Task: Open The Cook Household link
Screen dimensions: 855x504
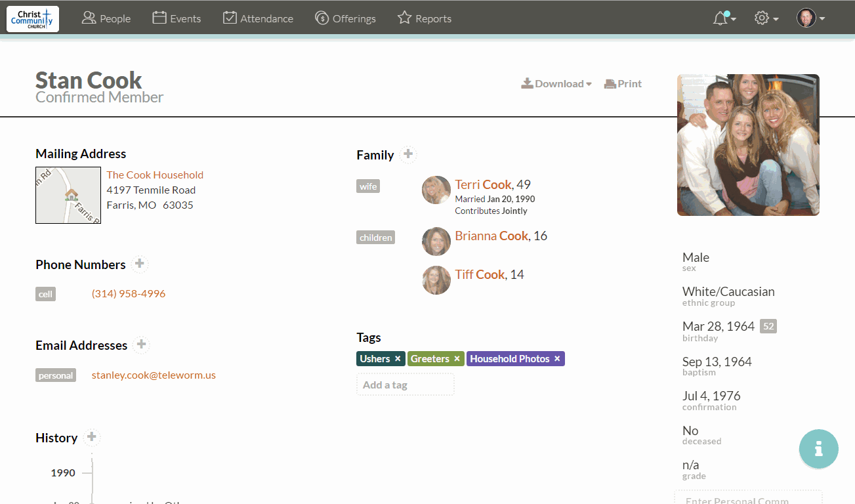Action: (155, 175)
